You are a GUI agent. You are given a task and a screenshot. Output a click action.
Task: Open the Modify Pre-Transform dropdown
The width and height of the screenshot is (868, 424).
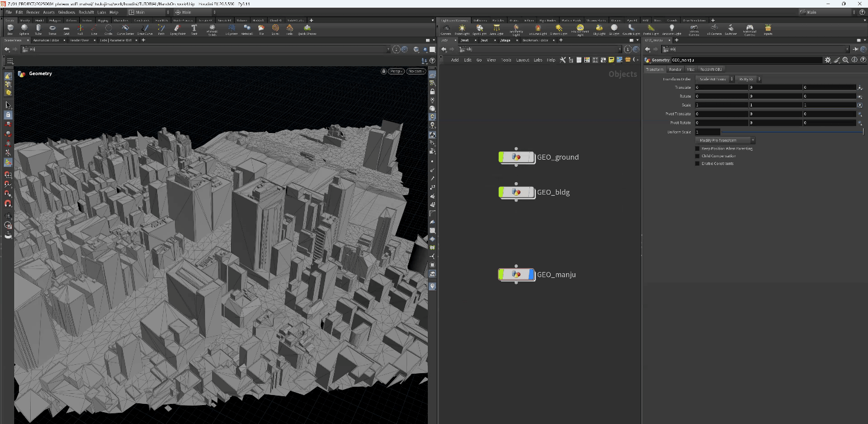[x=726, y=140]
